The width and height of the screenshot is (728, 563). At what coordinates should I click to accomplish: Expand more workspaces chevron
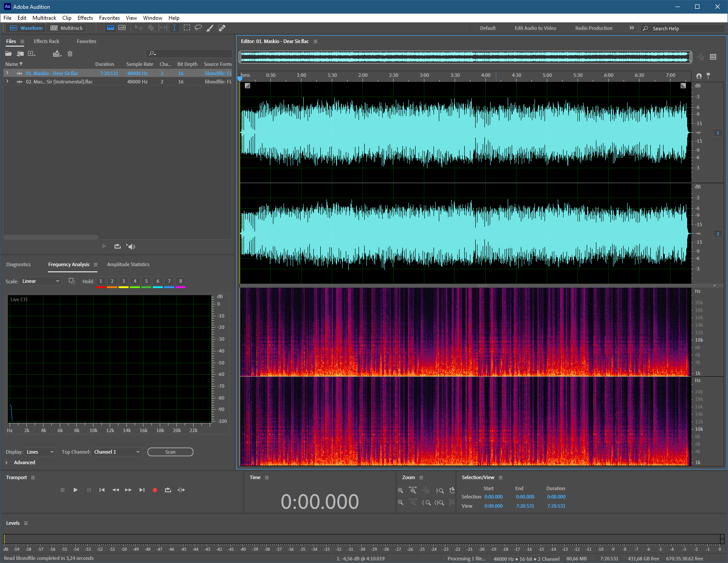pyautogui.click(x=632, y=28)
